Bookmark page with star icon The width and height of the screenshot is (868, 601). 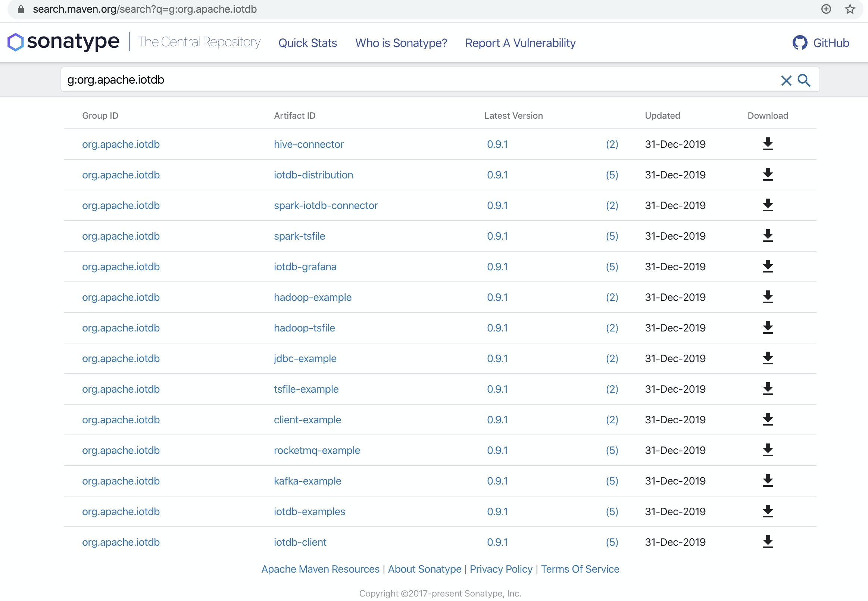coord(850,9)
